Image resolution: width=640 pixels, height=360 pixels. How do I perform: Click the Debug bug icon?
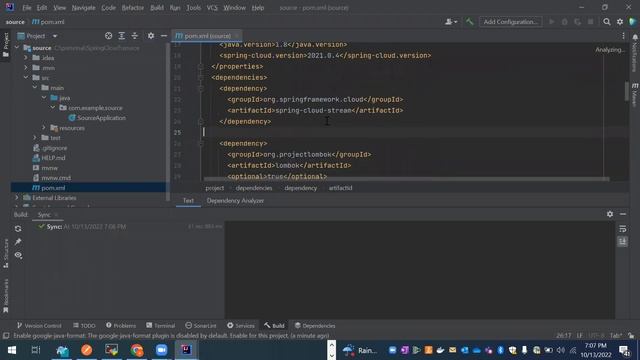pos(564,22)
